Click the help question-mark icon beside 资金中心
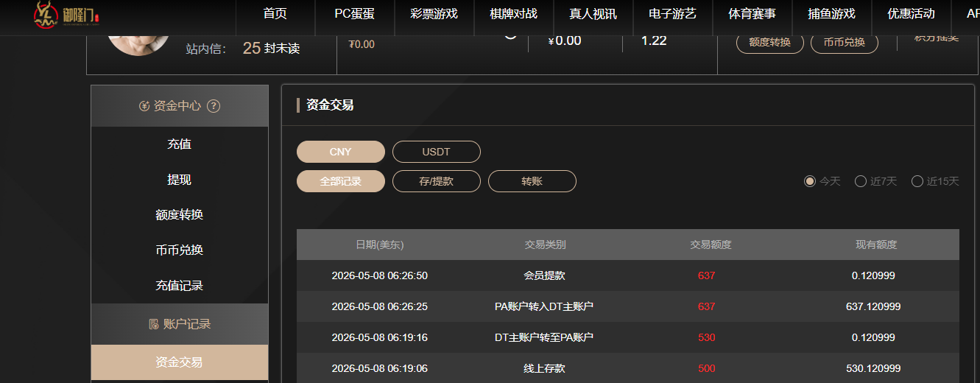This screenshot has height=383, width=980. coord(214,106)
